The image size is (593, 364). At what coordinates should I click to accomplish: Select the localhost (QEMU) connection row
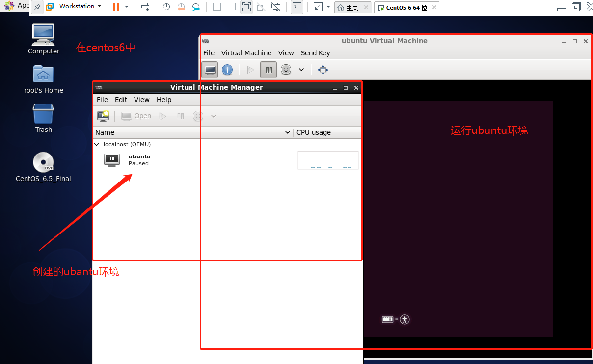point(227,144)
